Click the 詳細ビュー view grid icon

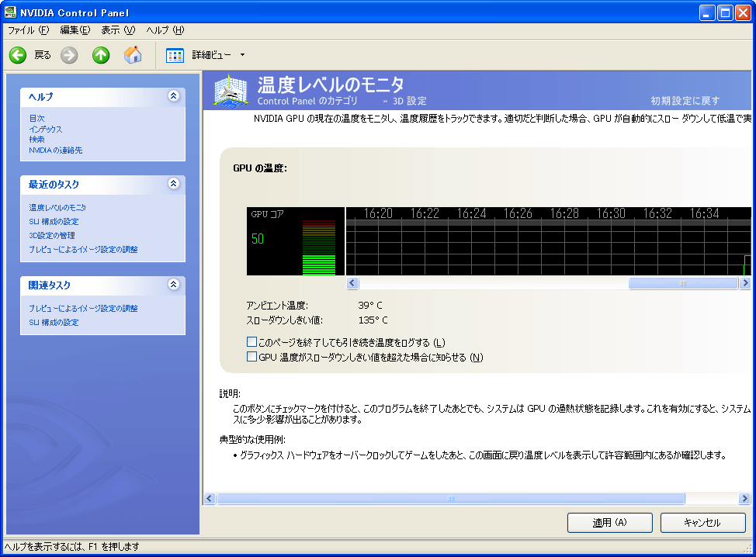coord(175,55)
